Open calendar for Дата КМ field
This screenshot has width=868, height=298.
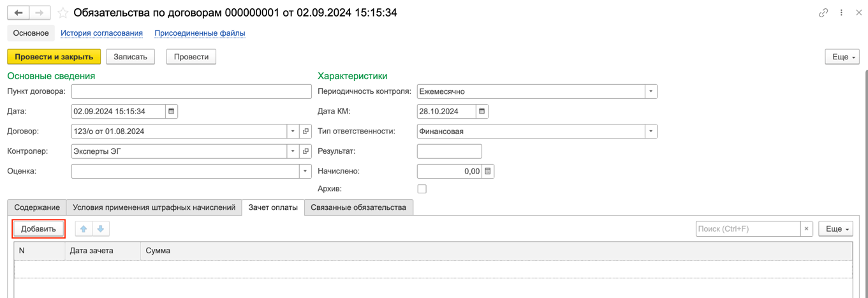pos(482,111)
